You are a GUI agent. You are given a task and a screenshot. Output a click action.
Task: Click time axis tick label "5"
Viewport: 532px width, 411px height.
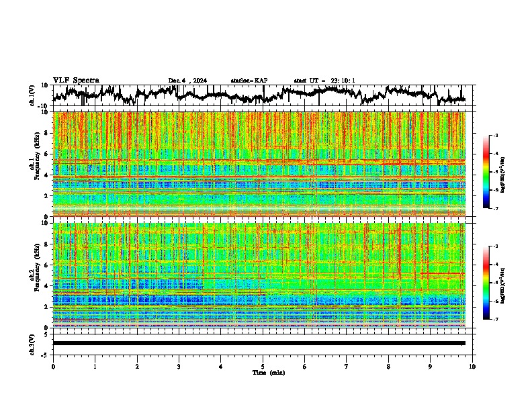(263, 367)
